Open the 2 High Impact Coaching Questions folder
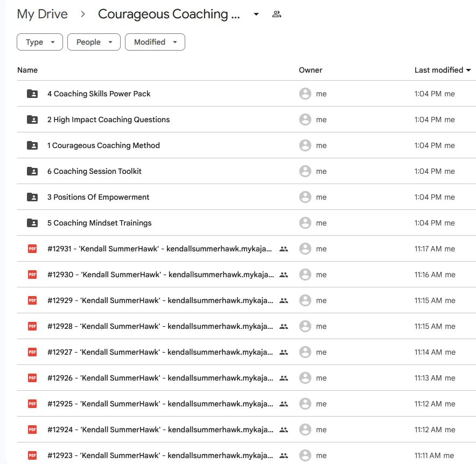Screen dimensions: 476x464 (x=108, y=119)
